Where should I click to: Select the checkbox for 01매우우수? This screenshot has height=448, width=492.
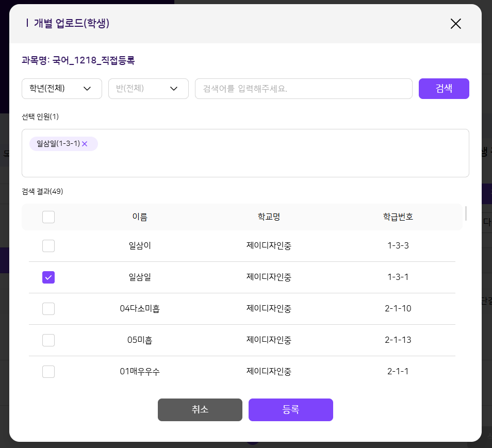tap(48, 372)
